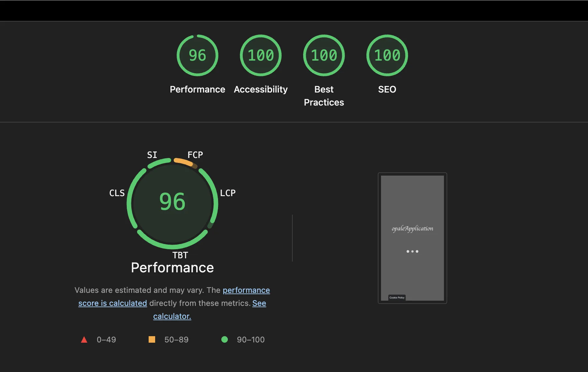Click the green 90-100 legend dot
This screenshot has width=588, height=372.
click(x=225, y=339)
